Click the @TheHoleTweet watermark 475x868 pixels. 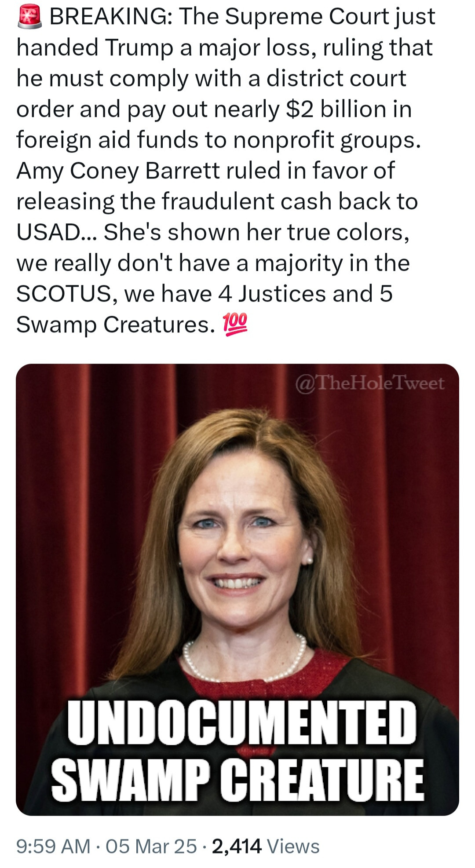pos(369,383)
